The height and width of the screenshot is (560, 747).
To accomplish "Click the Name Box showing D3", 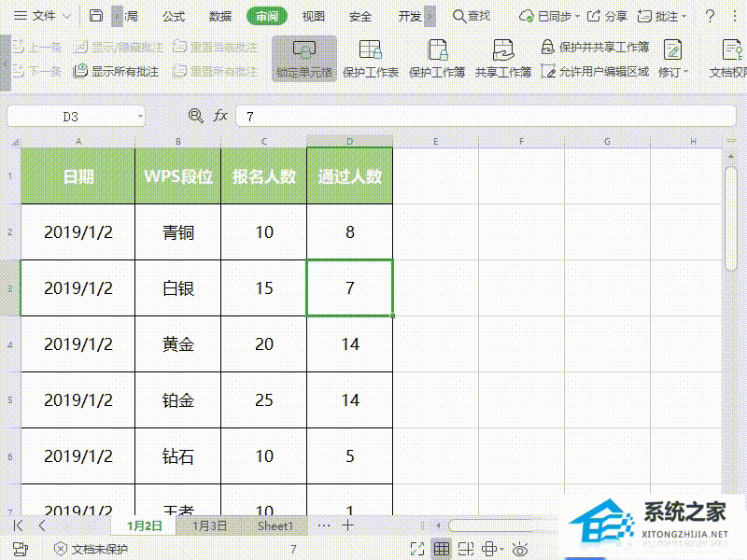I will (71, 117).
